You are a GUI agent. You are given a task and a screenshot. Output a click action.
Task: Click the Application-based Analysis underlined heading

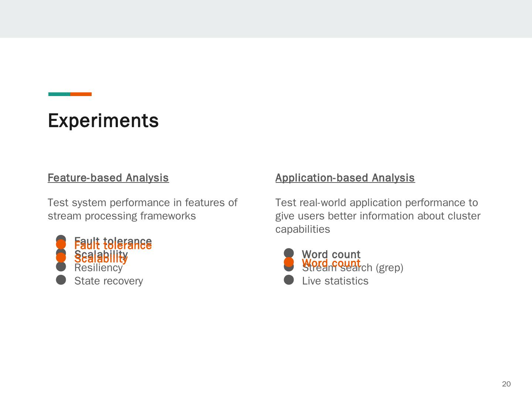(345, 178)
